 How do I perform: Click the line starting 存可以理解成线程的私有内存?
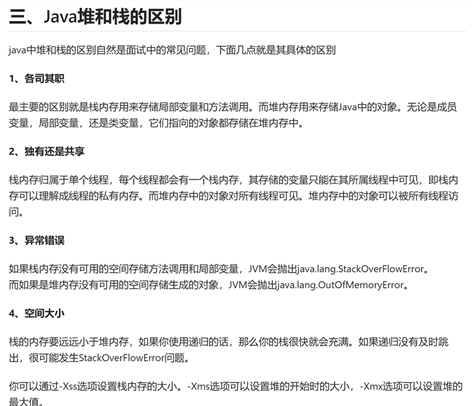(x=233, y=196)
